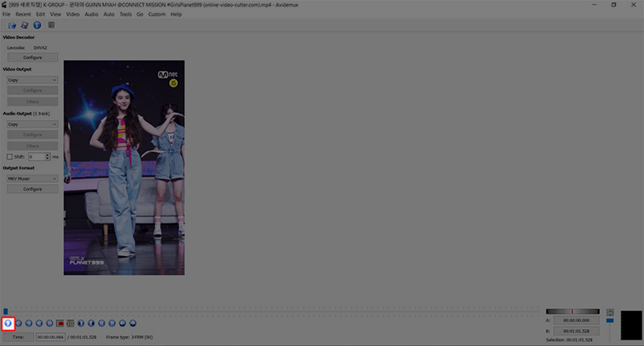Search for the next black frame

coord(91,323)
